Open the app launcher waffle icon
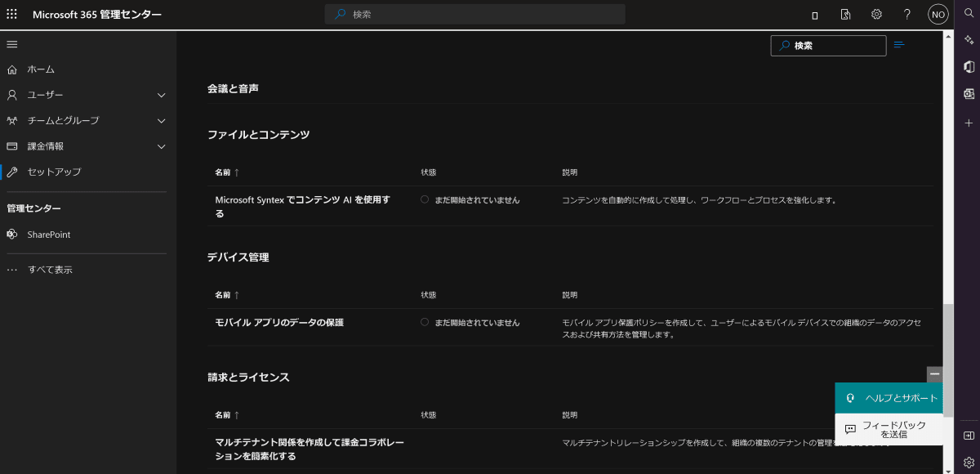The height and width of the screenshot is (474, 980). 12,15
